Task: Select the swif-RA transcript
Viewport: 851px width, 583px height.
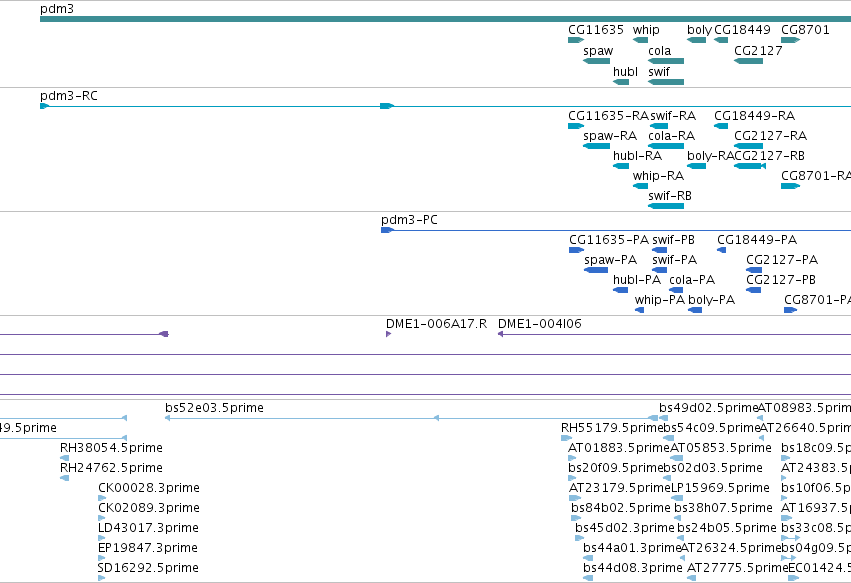Action: tap(659, 126)
